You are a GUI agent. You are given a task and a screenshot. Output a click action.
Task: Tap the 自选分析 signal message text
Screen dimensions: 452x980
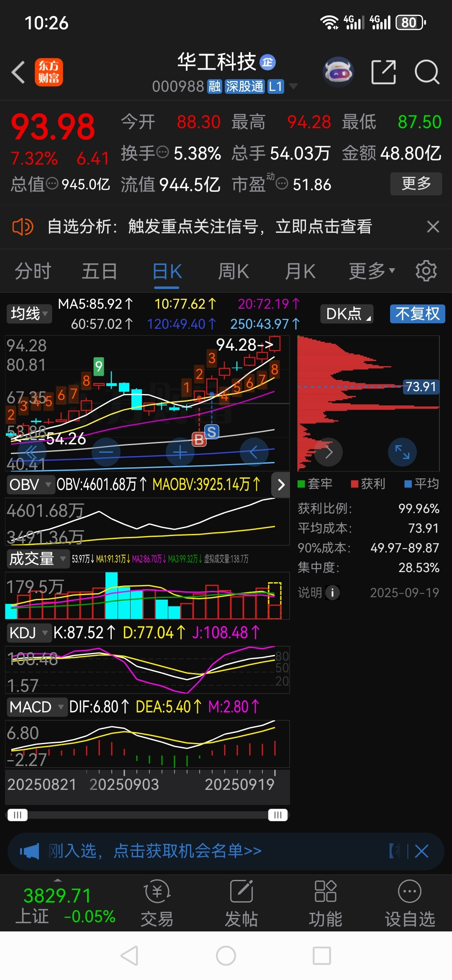click(x=210, y=227)
